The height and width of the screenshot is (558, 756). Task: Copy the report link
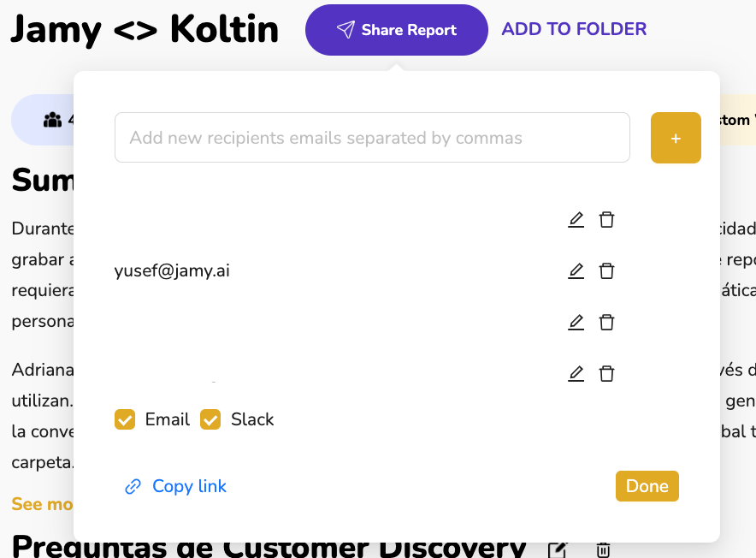point(176,487)
